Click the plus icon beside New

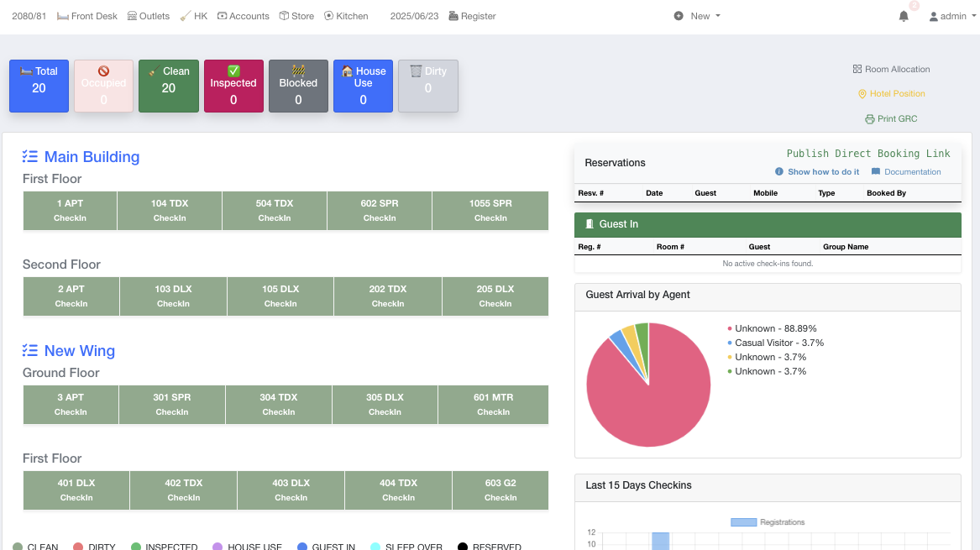[679, 16]
